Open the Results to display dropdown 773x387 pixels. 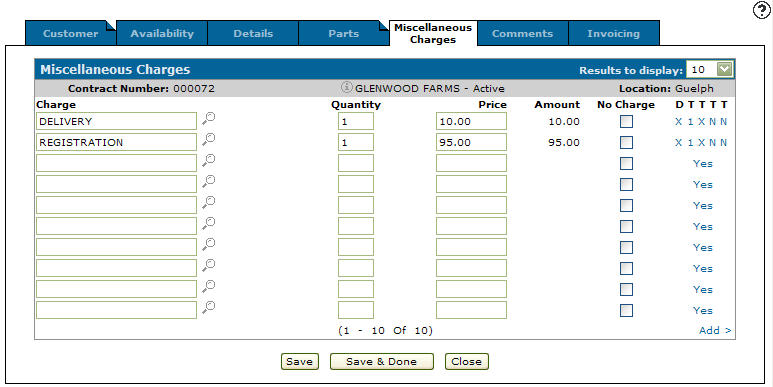pos(710,70)
